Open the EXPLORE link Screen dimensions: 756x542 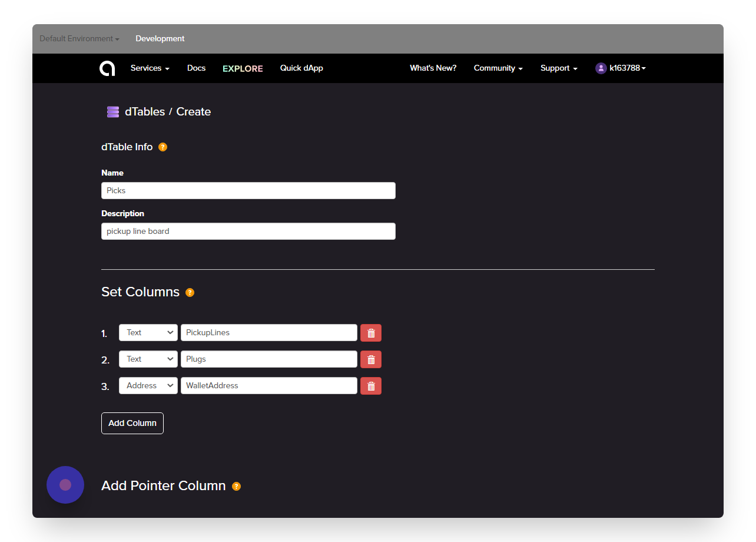(243, 68)
